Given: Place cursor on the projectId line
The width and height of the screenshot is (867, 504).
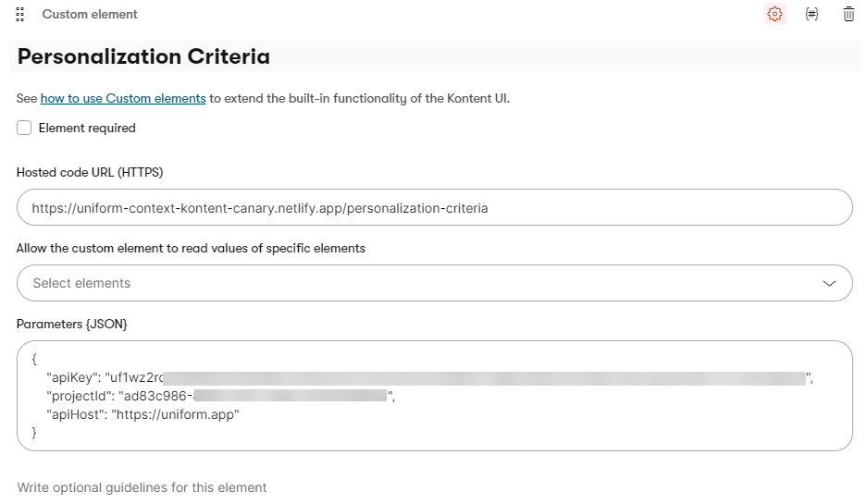Looking at the screenshot, I should click(x=278, y=396).
